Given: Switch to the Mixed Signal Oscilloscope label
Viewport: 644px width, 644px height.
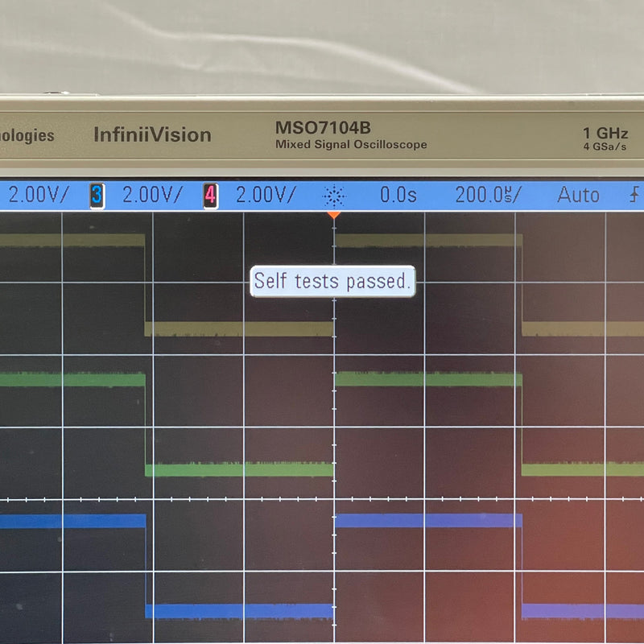Looking at the screenshot, I should (x=352, y=145).
